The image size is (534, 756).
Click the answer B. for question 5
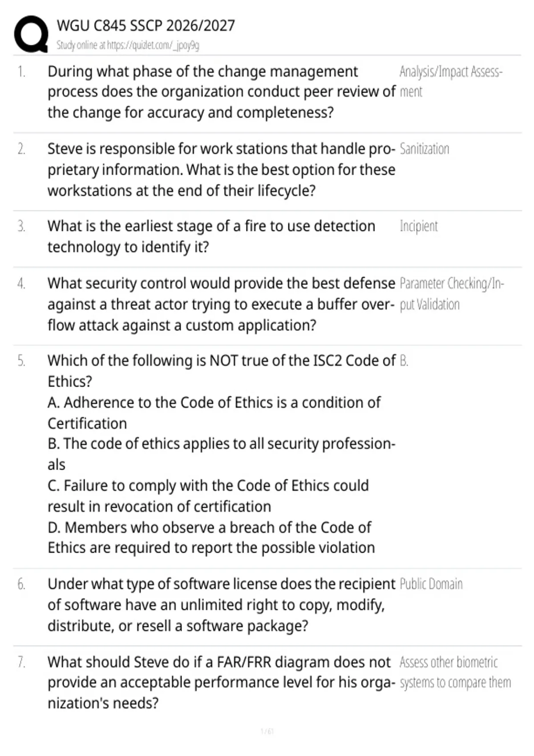(x=404, y=361)
